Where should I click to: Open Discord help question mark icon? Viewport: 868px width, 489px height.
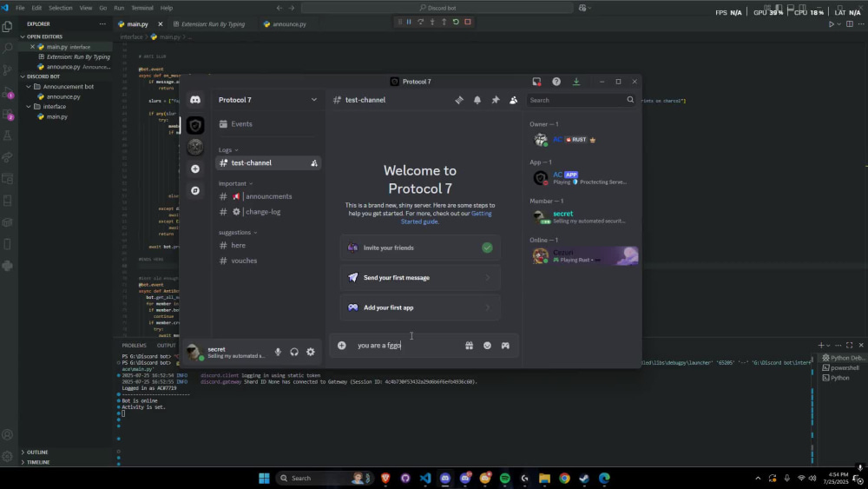tap(556, 82)
